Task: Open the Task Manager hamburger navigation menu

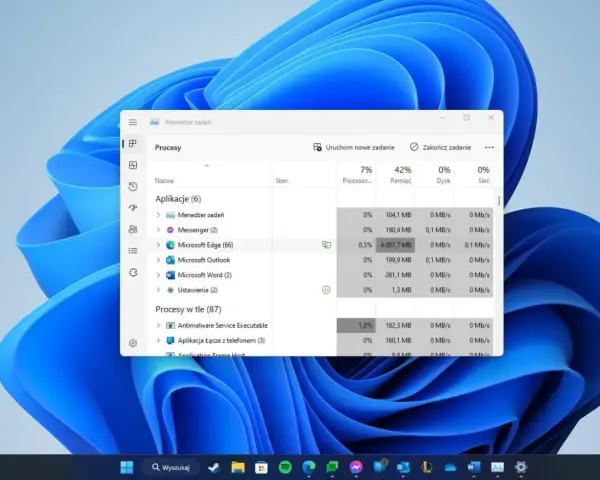Action: click(133, 122)
